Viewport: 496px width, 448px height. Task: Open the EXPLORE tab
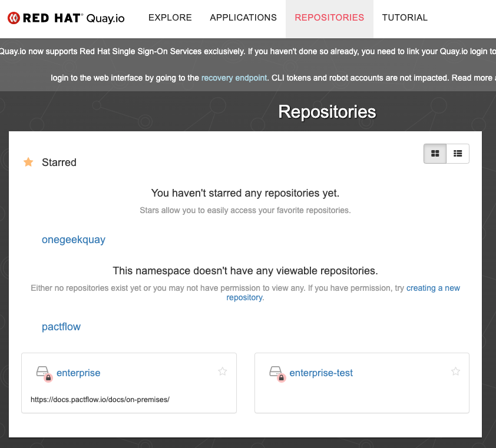point(170,18)
